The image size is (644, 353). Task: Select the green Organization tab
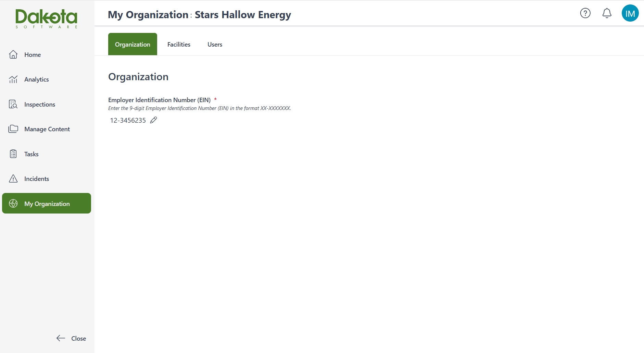pos(132,45)
